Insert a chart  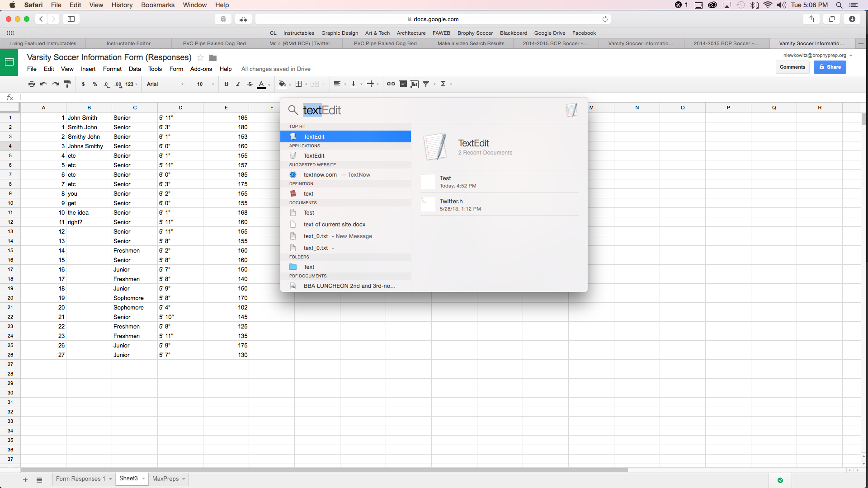pyautogui.click(x=415, y=84)
